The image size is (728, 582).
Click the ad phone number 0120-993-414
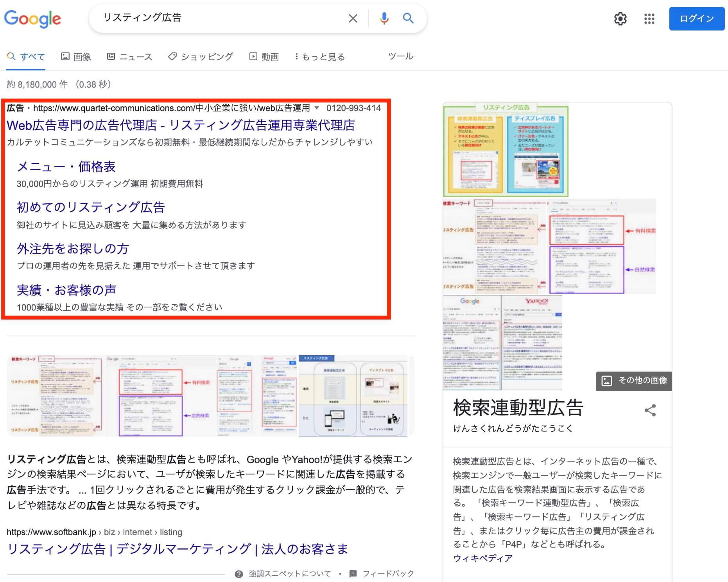point(353,108)
